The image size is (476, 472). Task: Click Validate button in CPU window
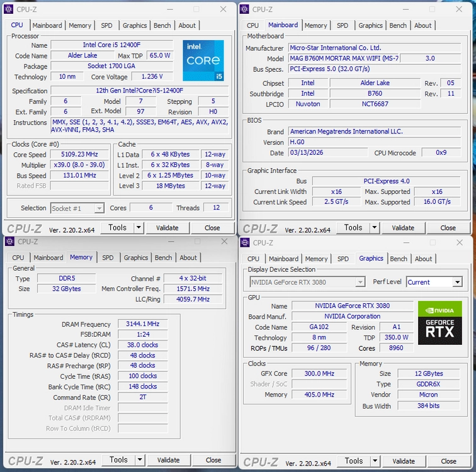pyautogui.click(x=167, y=228)
